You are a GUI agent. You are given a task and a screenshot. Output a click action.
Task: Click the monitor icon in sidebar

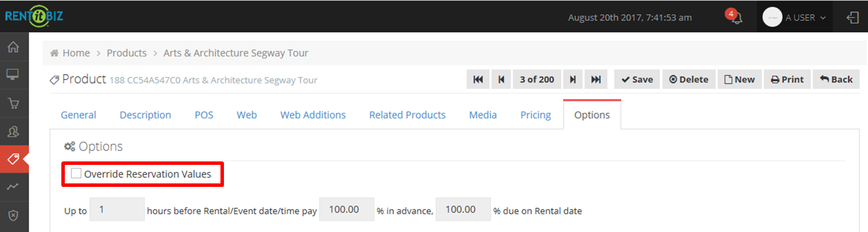click(x=13, y=75)
